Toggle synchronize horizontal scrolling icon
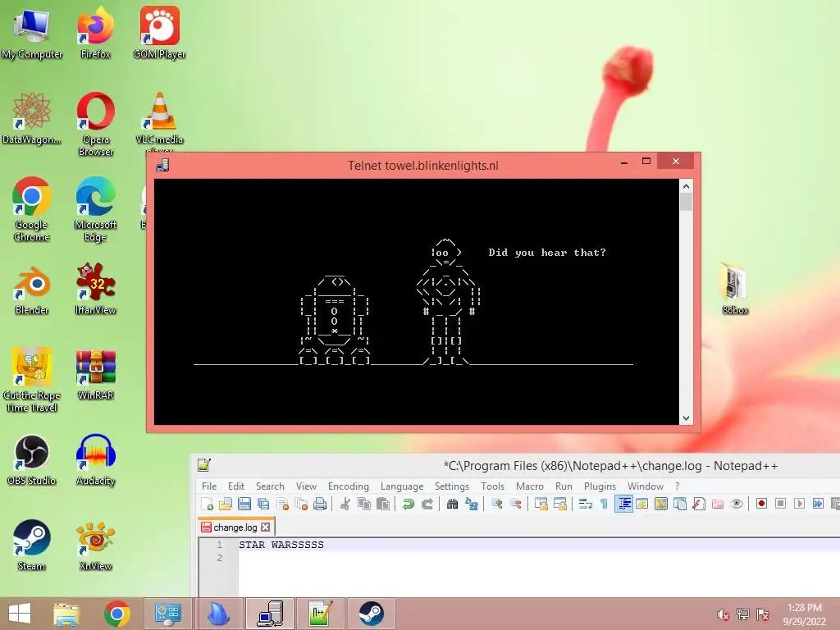Screen dimensions: 840x630 point(559,504)
